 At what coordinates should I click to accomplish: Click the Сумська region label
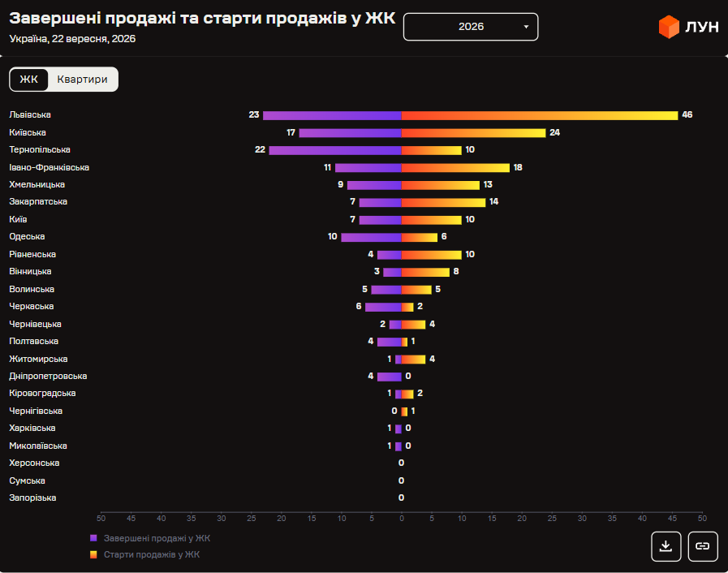pyautogui.click(x=27, y=480)
